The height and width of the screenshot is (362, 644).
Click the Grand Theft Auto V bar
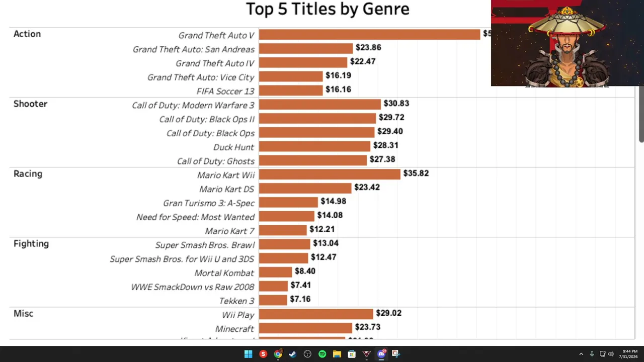[x=369, y=34]
